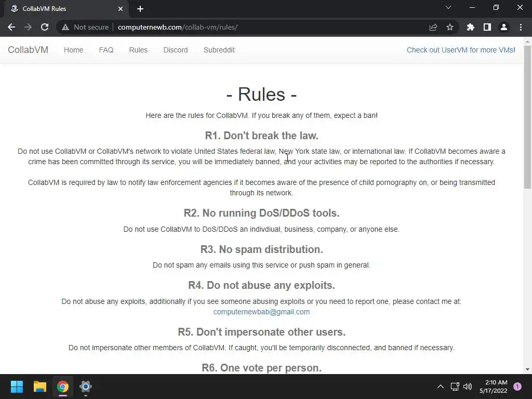Close the CollabVM Rules tab

pos(121,9)
